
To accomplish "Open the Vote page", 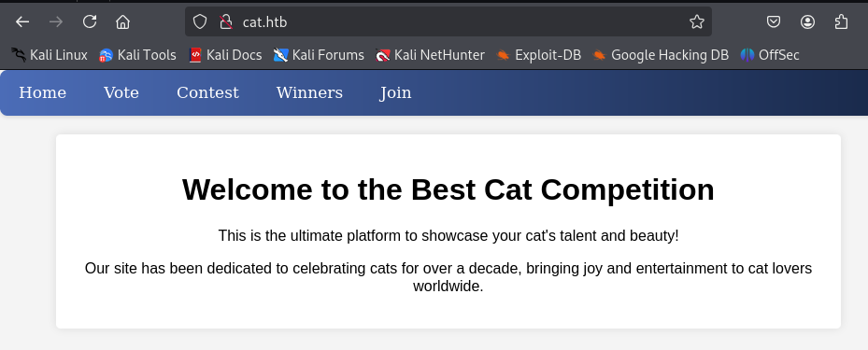I will tap(121, 93).
